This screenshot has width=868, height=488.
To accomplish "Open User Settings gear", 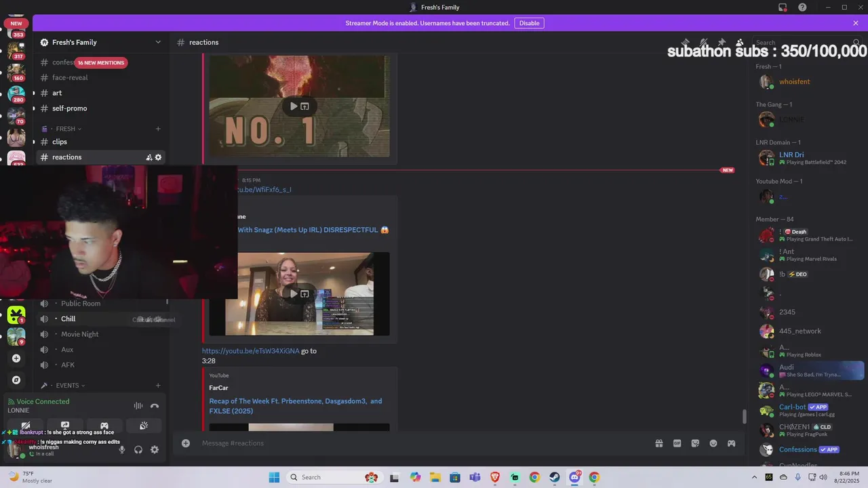I will coord(155,449).
